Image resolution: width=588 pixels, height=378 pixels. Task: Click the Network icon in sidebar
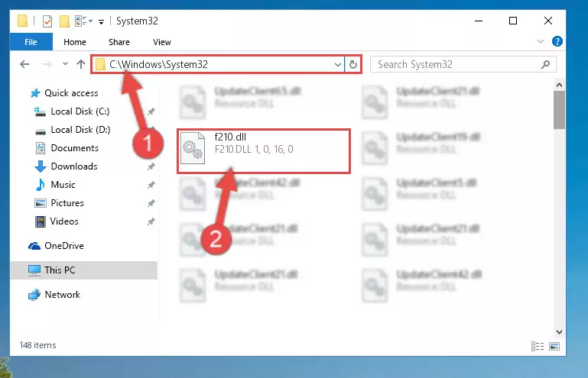pyautogui.click(x=34, y=295)
